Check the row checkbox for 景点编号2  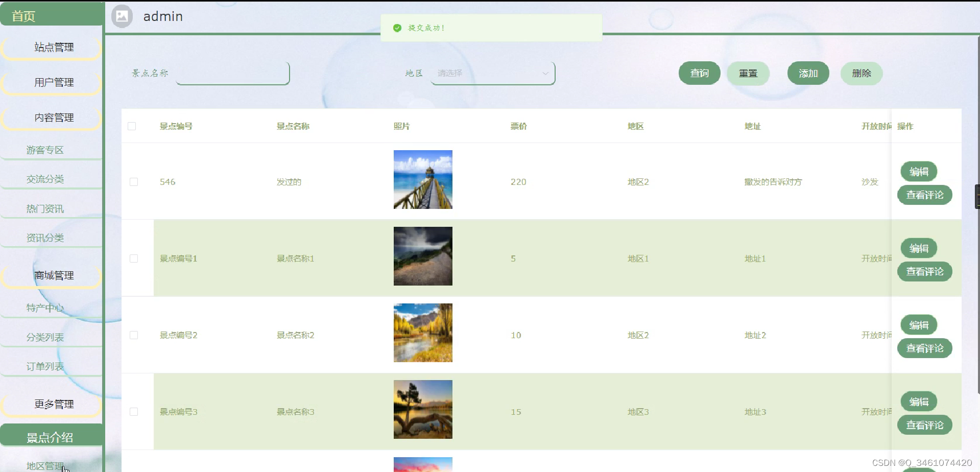tap(134, 335)
